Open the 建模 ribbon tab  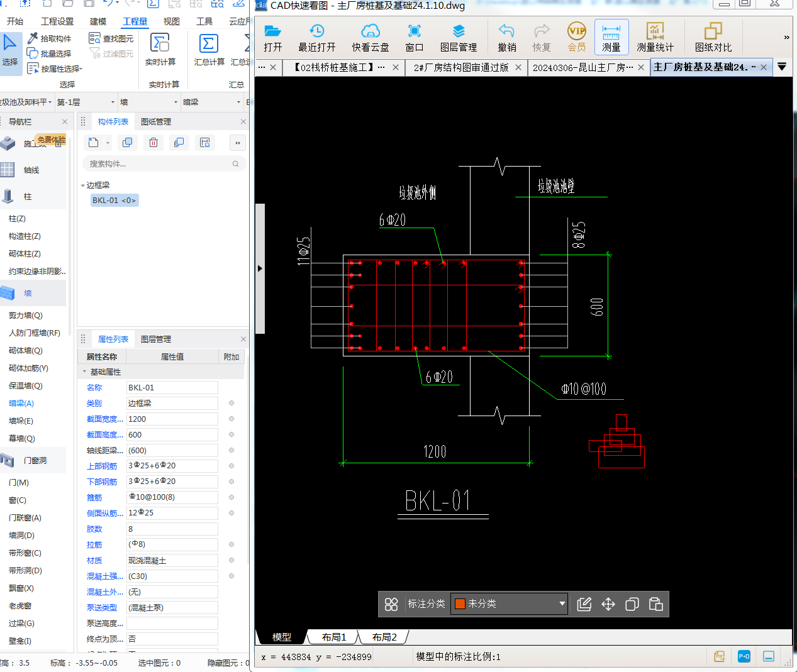pyautogui.click(x=98, y=21)
